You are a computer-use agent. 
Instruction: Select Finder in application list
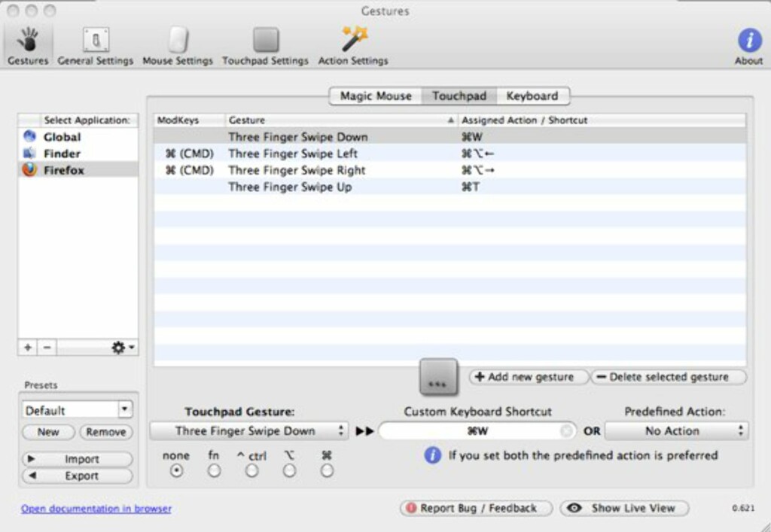pos(78,154)
